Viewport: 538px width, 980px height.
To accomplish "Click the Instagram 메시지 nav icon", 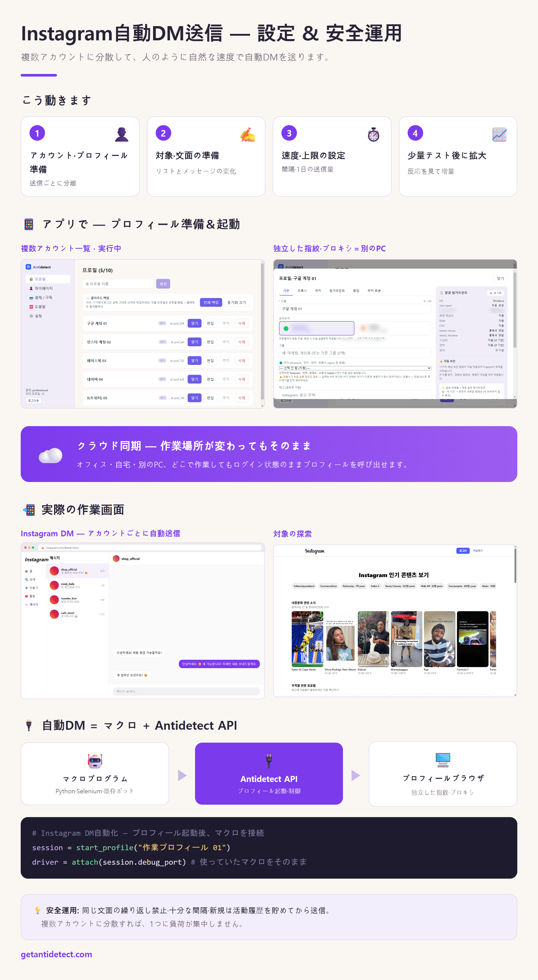I will click(31, 605).
